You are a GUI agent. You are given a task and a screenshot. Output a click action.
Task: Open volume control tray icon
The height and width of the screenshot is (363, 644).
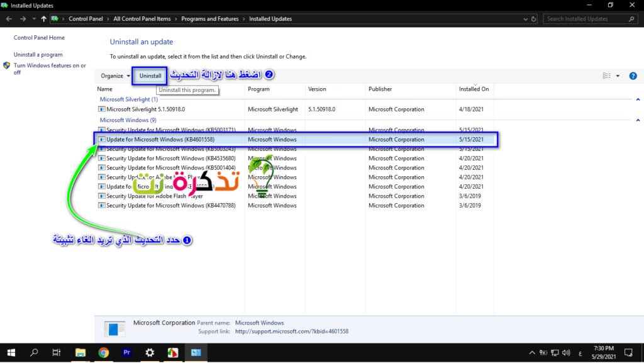(567, 353)
